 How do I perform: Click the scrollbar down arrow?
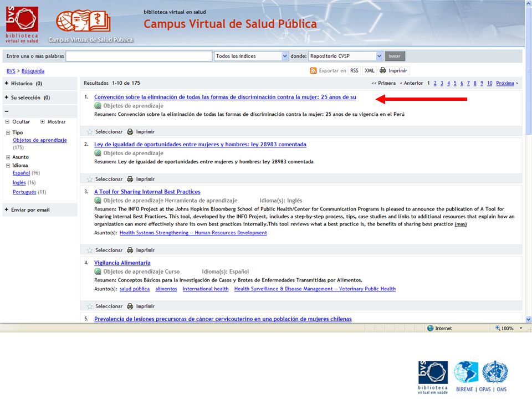[528, 319]
